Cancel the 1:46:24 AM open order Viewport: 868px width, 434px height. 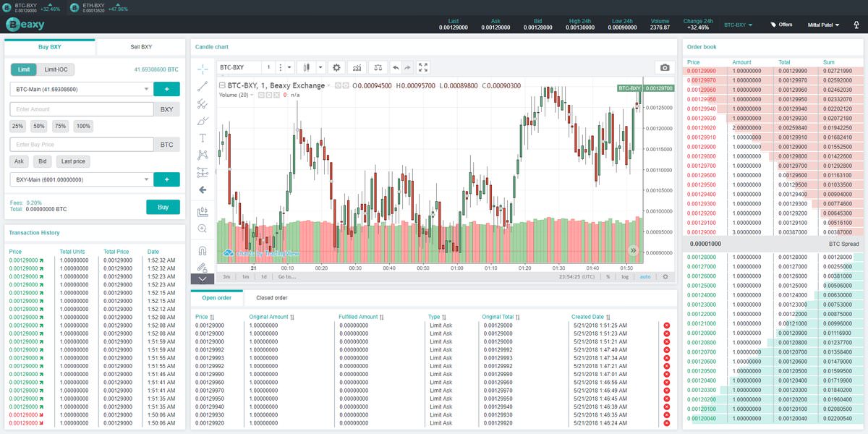click(x=667, y=423)
